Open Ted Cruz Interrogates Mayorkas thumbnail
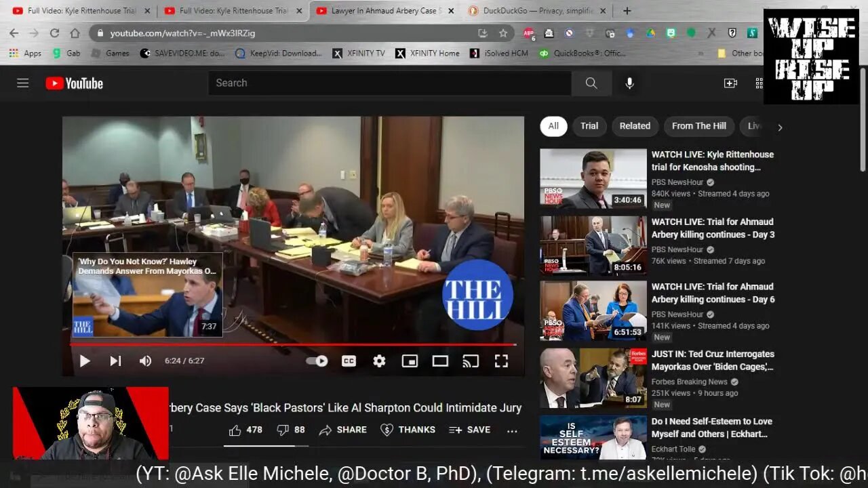The image size is (868, 488). pyautogui.click(x=593, y=378)
